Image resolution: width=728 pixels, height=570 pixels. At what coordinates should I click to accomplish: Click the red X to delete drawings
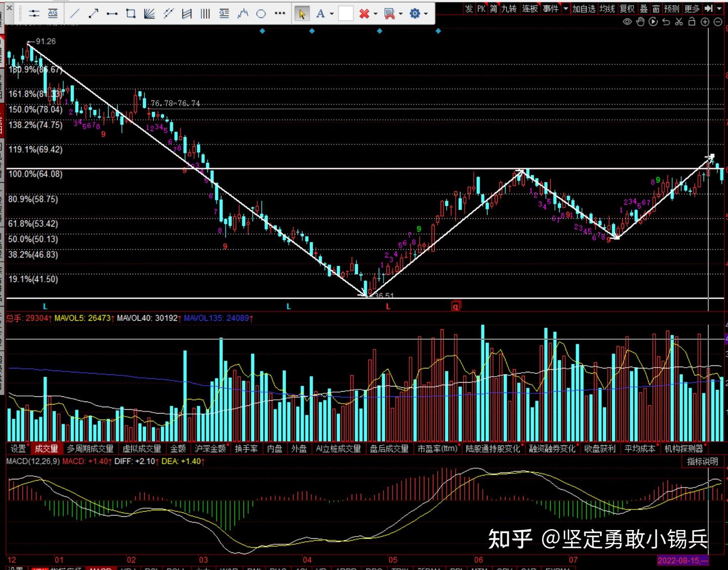365,14
